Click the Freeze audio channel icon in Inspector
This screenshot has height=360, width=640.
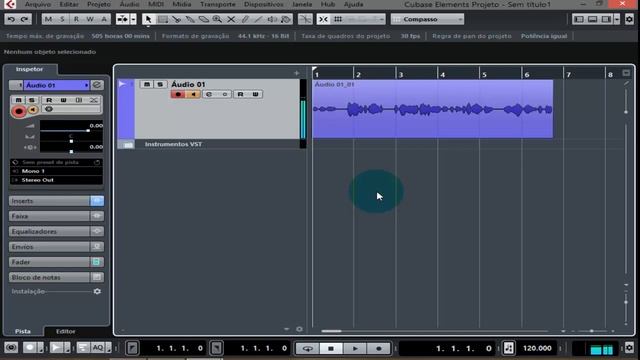click(78, 100)
